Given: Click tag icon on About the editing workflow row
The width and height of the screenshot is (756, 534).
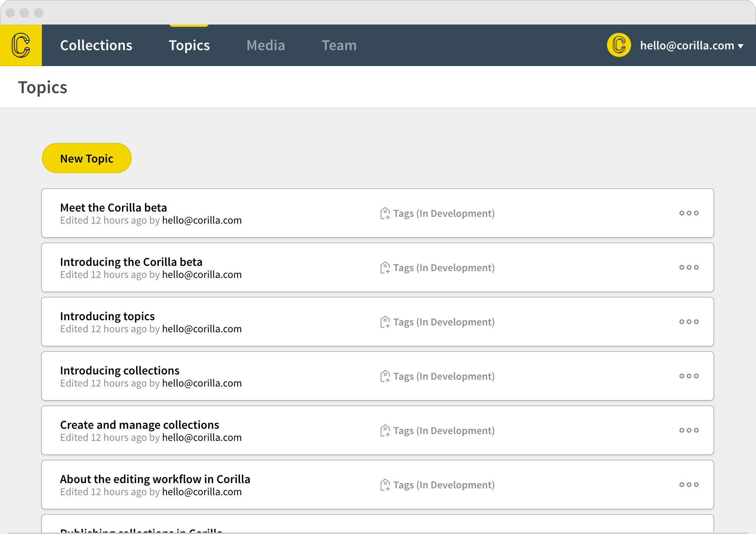Looking at the screenshot, I should point(385,485).
